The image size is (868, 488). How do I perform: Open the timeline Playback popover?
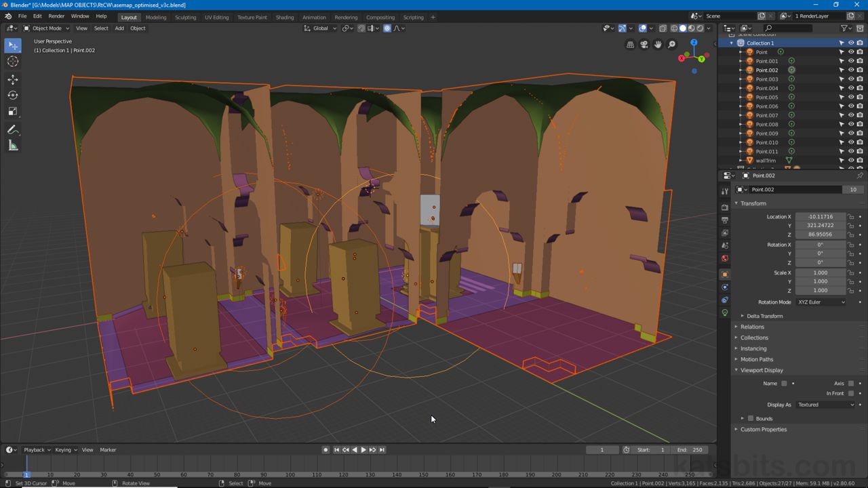click(x=36, y=450)
